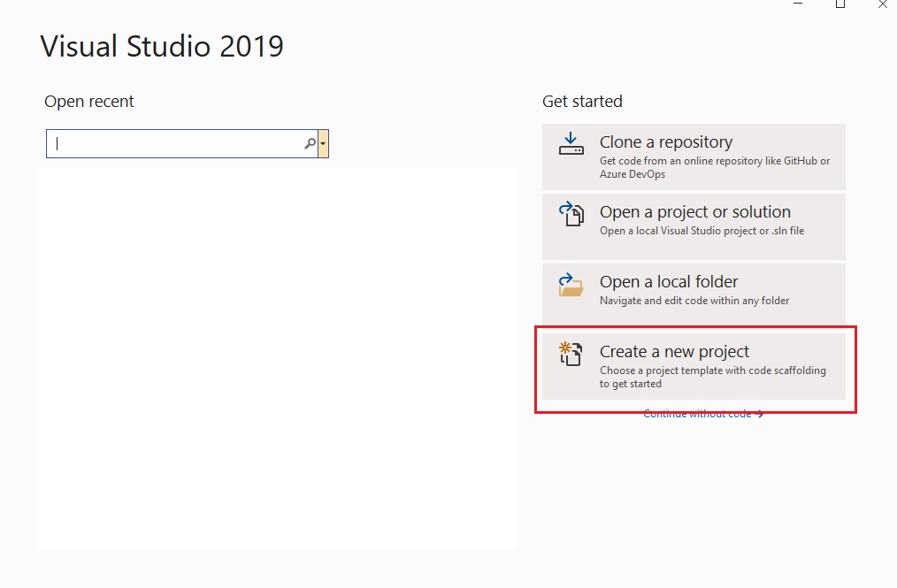Choose the Open a local folder title
The width and height of the screenshot is (897, 588).
click(669, 282)
